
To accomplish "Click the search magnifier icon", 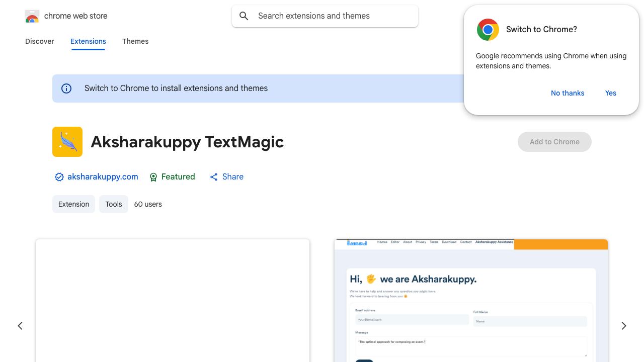I will click(x=244, y=16).
